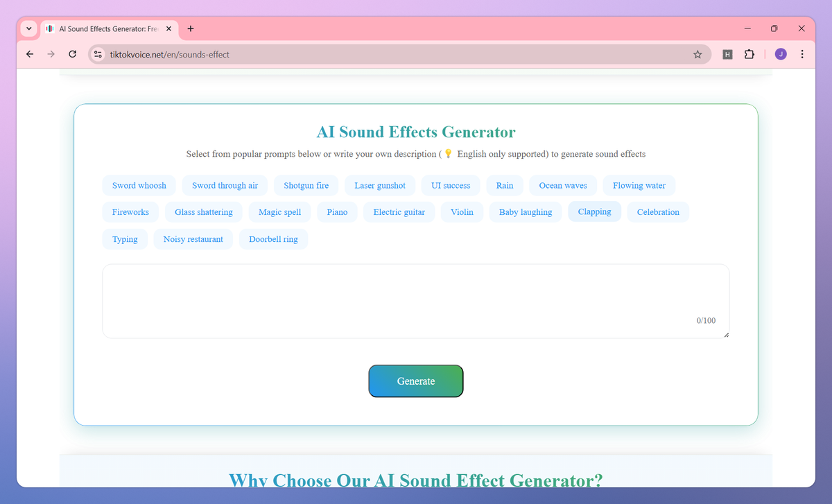Click the favicon on the active tab
832x504 pixels.
click(x=49, y=29)
